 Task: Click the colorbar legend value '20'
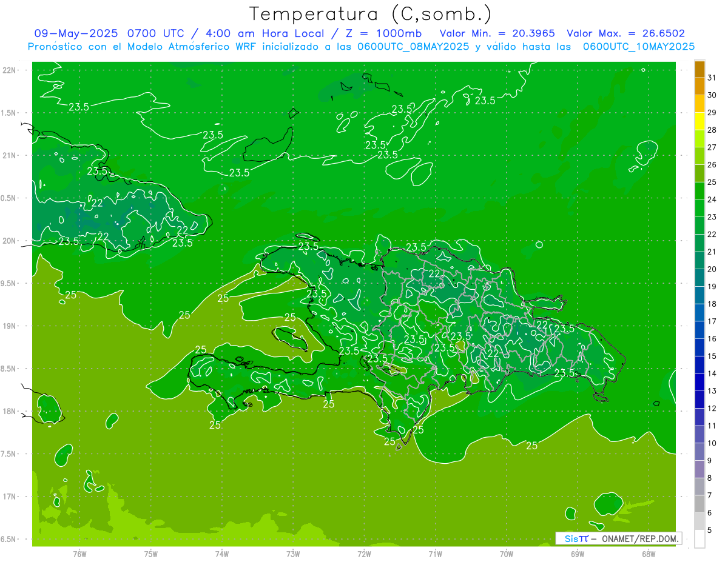(x=712, y=269)
